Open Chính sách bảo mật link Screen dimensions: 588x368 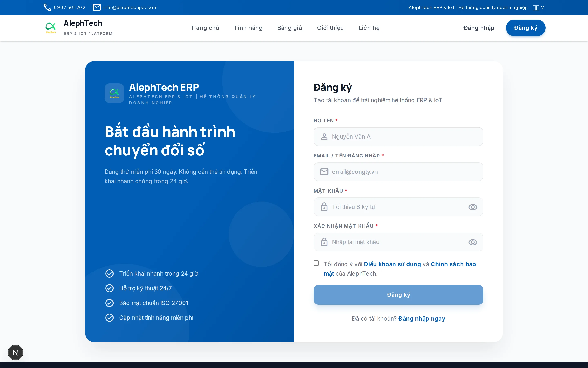453,264
